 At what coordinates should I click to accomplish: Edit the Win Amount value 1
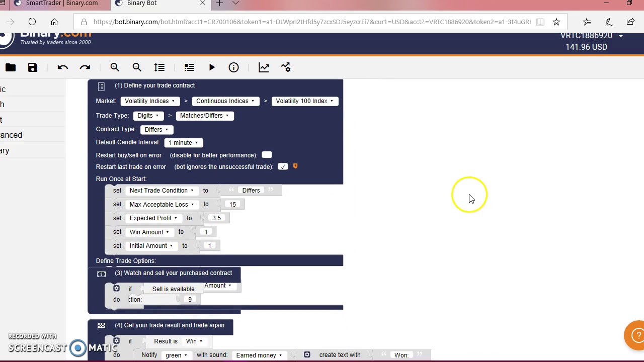(x=206, y=232)
